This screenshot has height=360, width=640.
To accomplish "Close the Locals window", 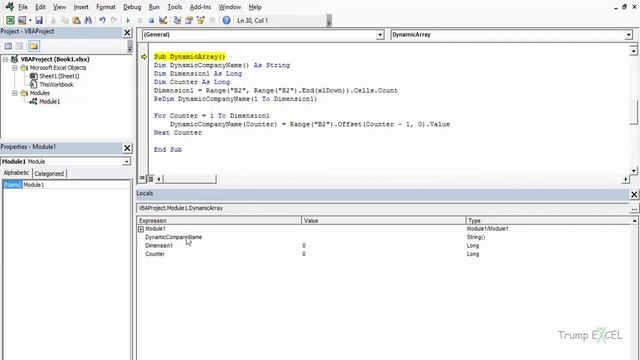I will coord(634,194).
